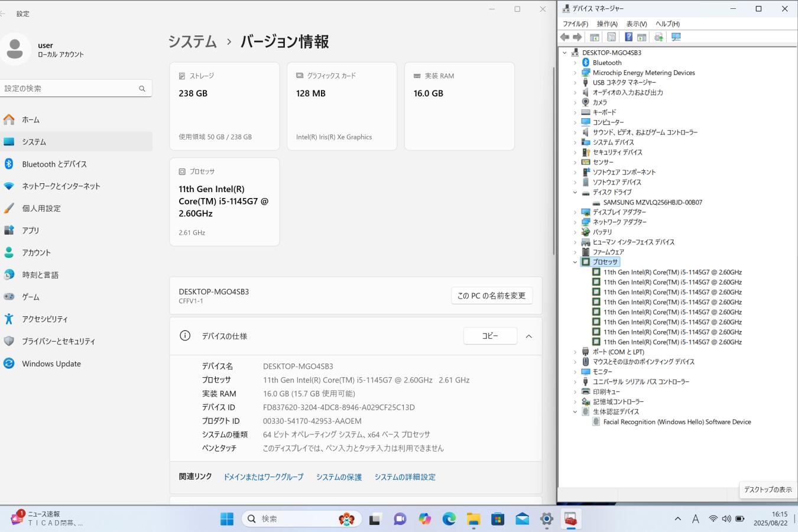Expand the ディスプレイ アダプター tree node
Screen dimensions: 798x532
(575, 212)
